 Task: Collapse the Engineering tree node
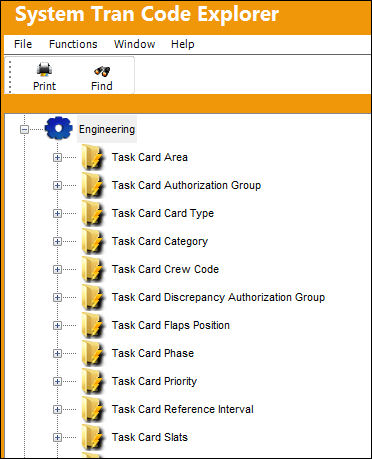point(24,129)
